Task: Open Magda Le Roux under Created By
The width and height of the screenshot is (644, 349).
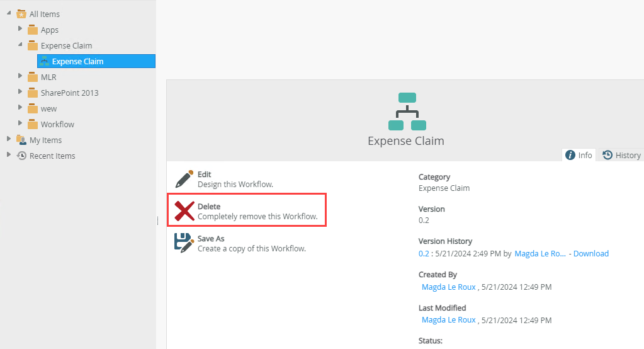Action: click(448, 287)
